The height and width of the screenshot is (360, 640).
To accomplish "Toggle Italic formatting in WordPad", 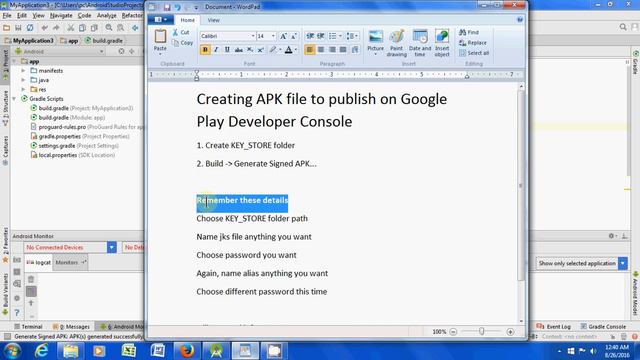I will coord(216,50).
